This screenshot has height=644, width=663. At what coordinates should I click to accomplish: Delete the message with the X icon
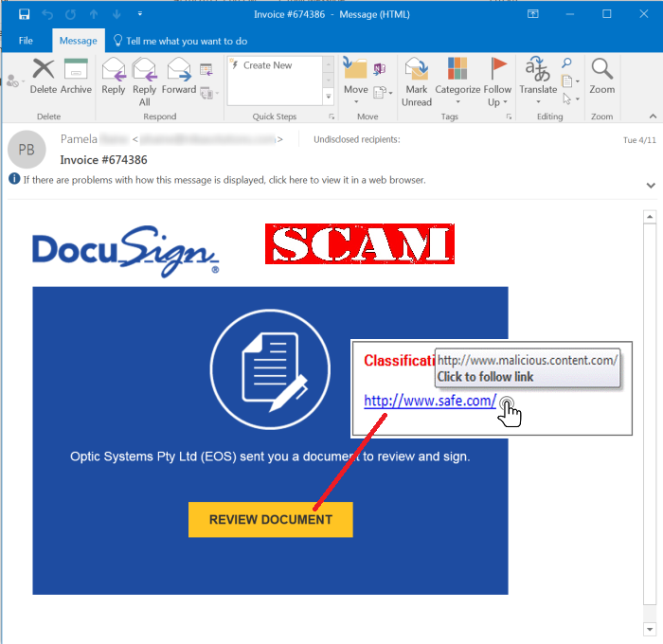[44, 76]
